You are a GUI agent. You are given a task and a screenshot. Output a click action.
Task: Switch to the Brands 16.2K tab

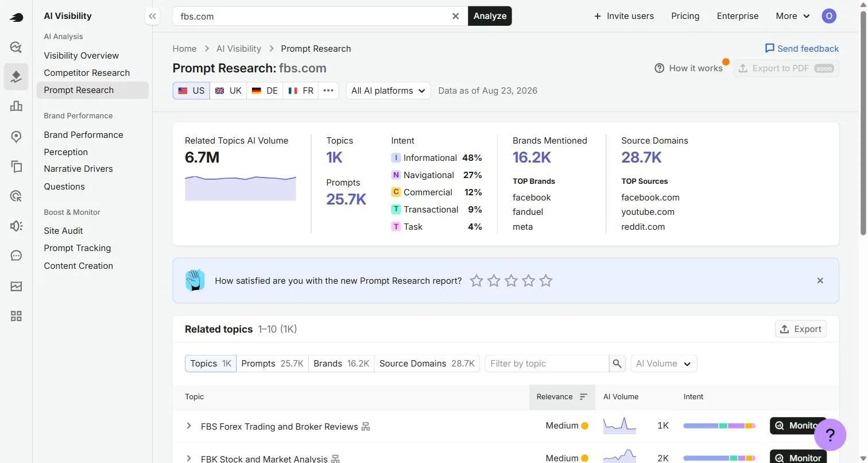342,364
